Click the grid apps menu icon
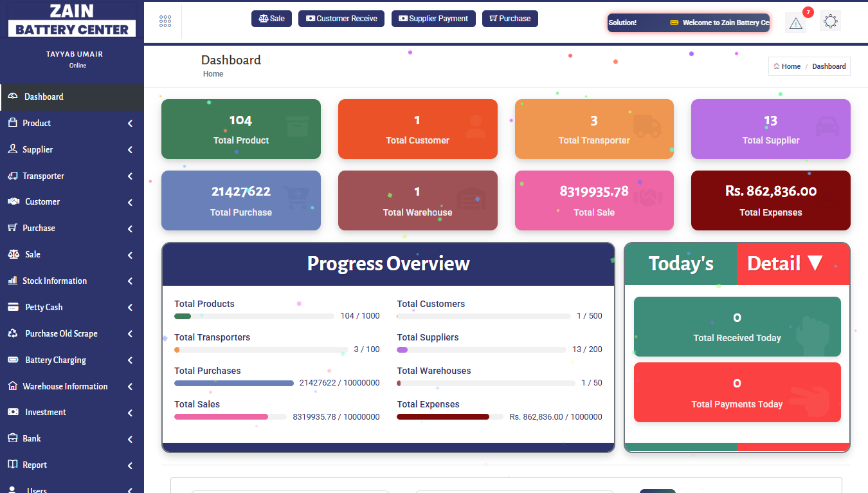 tap(165, 21)
